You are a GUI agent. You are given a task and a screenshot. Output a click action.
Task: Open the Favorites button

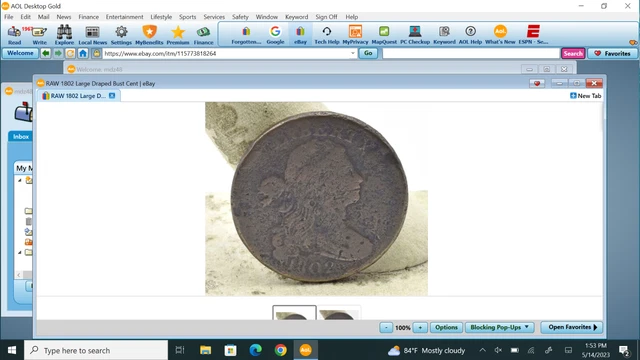click(x=612, y=53)
